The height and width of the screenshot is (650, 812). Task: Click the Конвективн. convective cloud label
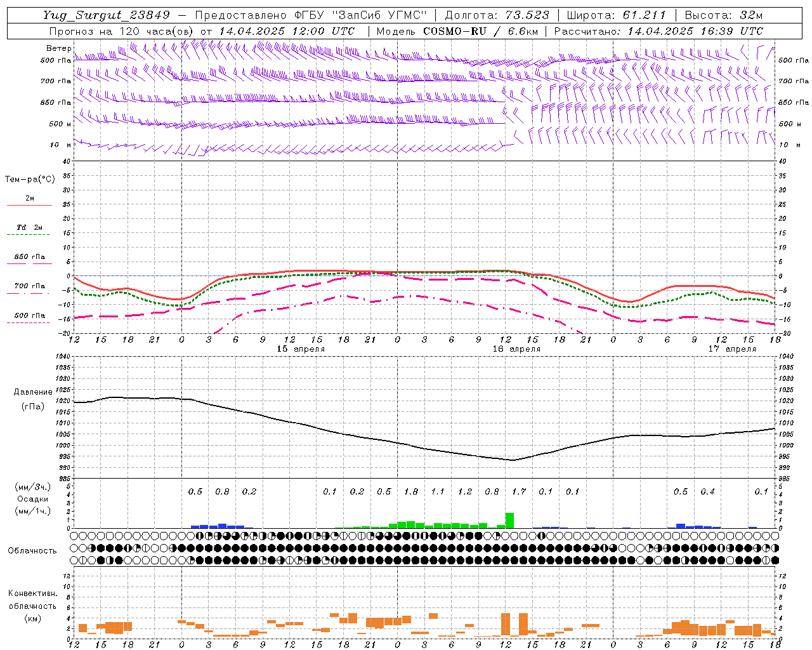[x=33, y=594]
